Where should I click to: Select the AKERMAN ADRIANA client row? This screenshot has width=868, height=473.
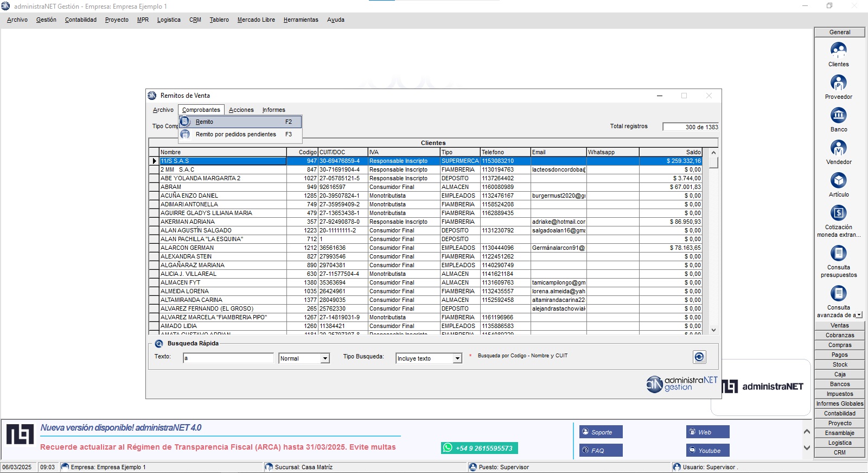pyautogui.click(x=425, y=222)
